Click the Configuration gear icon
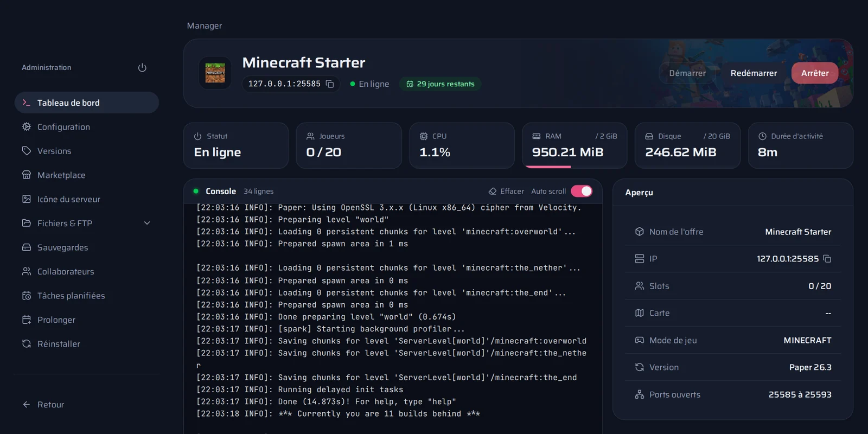The height and width of the screenshot is (434, 868). coord(26,126)
